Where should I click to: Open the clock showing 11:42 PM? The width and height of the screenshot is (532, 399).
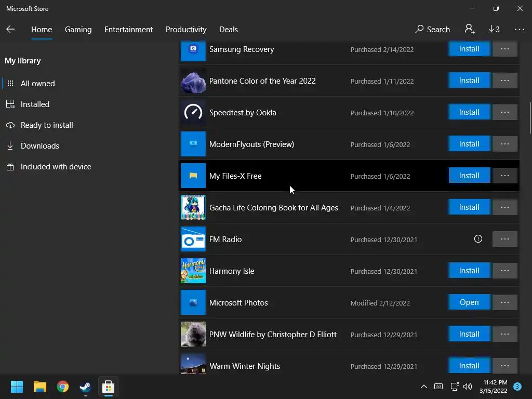[x=494, y=387]
